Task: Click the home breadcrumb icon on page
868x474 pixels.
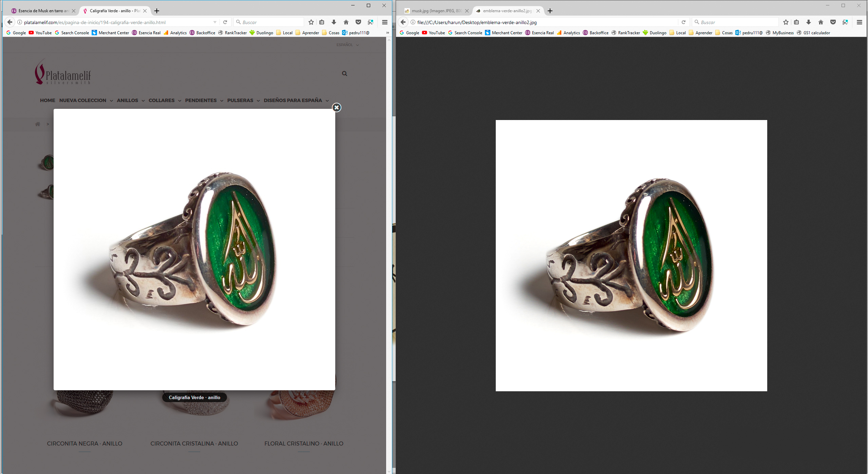Action: pyautogui.click(x=38, y=124)
